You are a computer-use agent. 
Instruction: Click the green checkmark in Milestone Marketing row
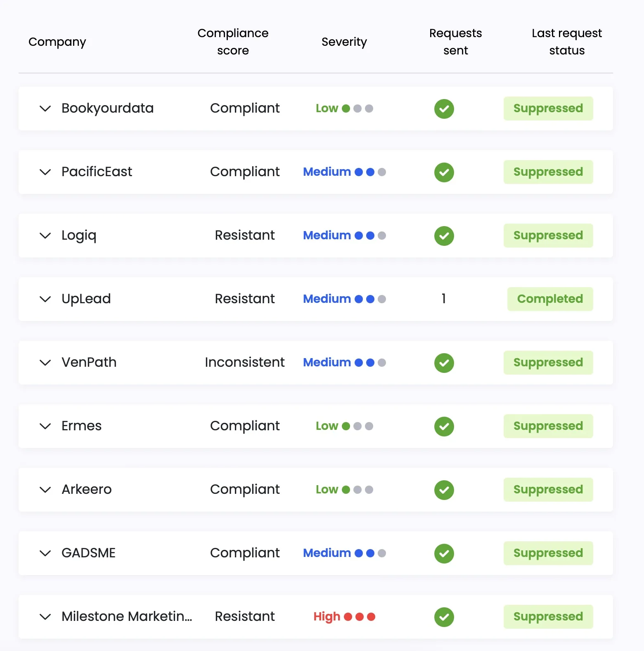click(x=444, y=617)
